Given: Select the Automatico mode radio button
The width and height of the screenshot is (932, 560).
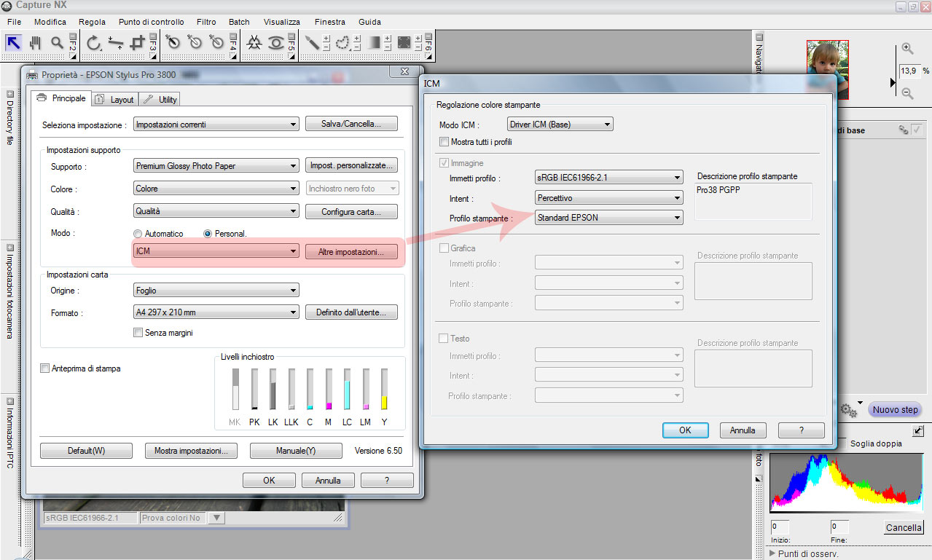Looking at the screenshot, I should [x=138, y=234].
